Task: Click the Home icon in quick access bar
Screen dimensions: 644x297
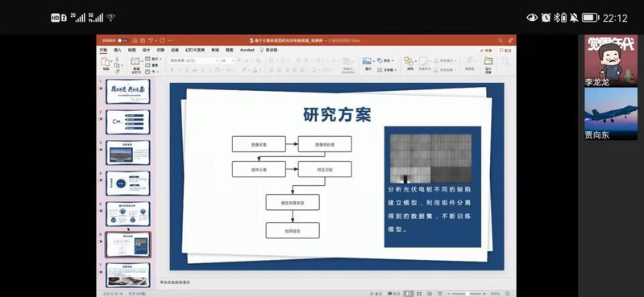Action: coord(135,40)
